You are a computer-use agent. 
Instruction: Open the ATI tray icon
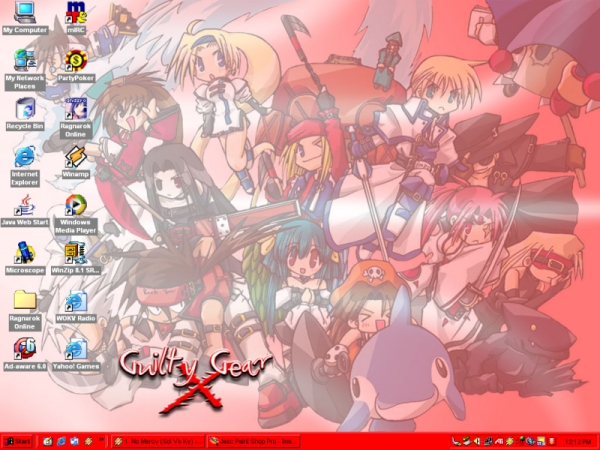[499, 441]
